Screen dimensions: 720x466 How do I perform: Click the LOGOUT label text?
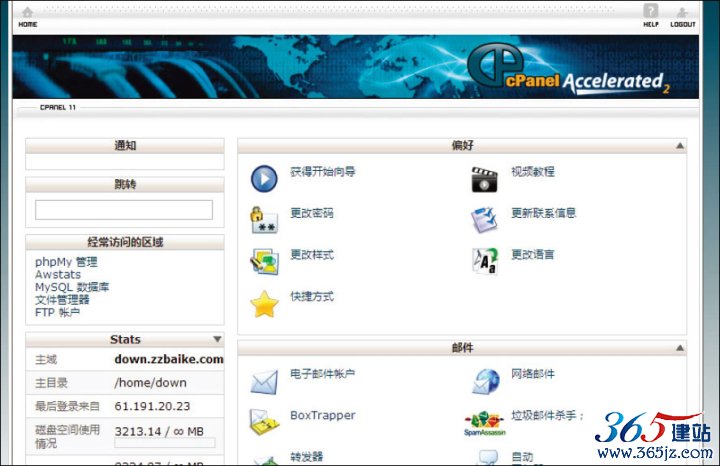click(x=683, y=24)
